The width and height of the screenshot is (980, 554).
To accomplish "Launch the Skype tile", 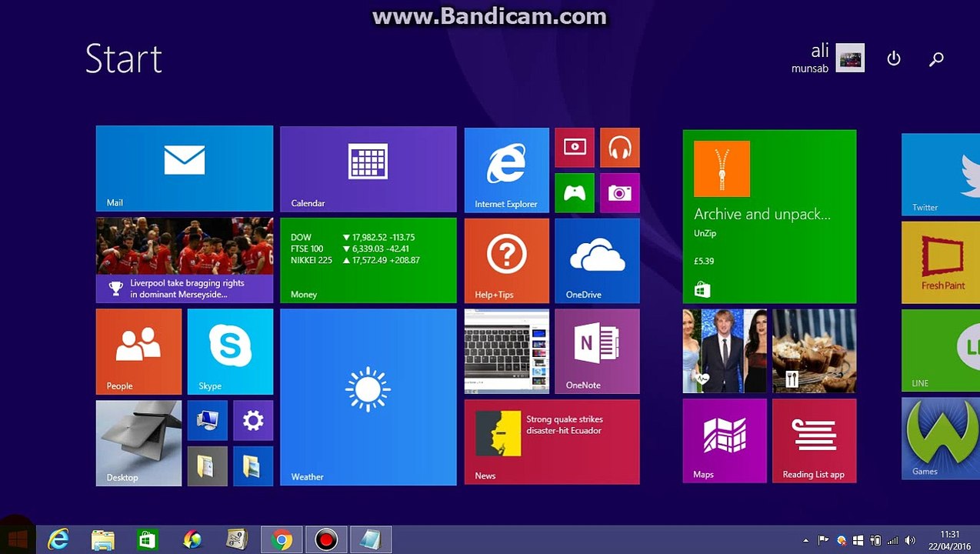I will (230, 352).
